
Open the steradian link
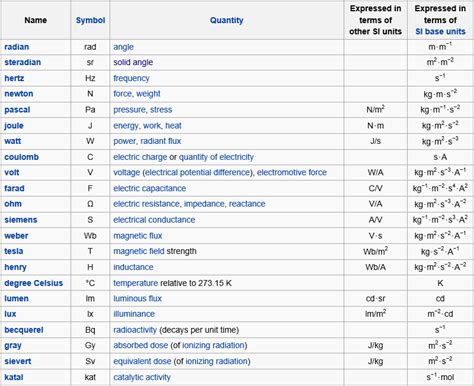click(23, 62)
